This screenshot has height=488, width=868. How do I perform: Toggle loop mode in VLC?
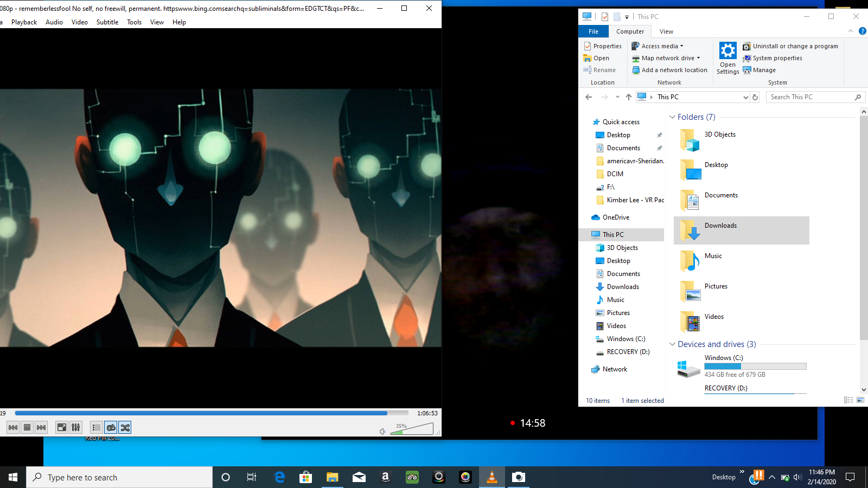point(111,427)
